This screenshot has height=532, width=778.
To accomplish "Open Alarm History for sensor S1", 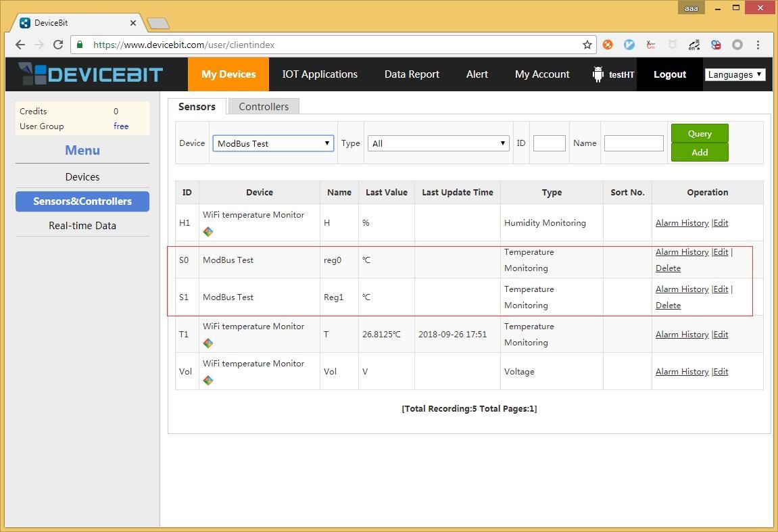I will pos(682,289).
